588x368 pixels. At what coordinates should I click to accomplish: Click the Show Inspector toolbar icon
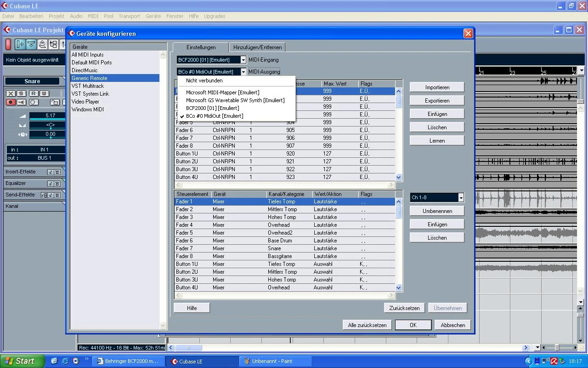click(x=20, y=44)
